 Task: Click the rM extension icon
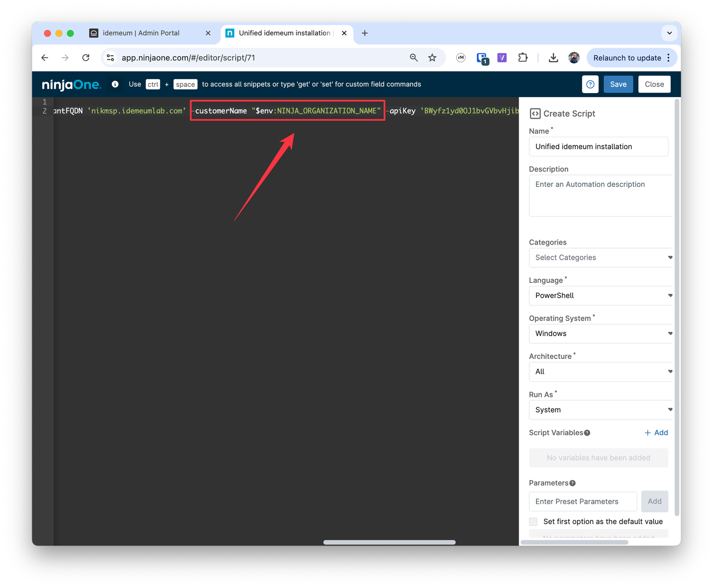coord(461,57)
